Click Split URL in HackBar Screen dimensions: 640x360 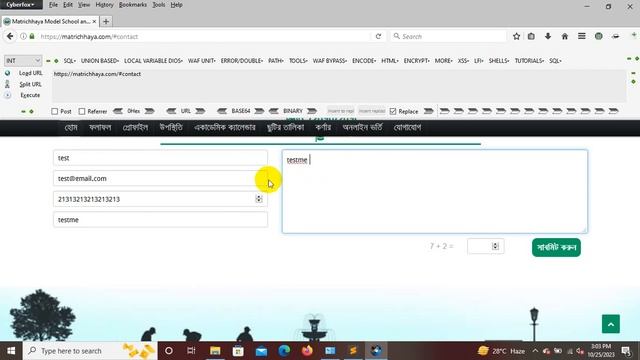point(31,84)
